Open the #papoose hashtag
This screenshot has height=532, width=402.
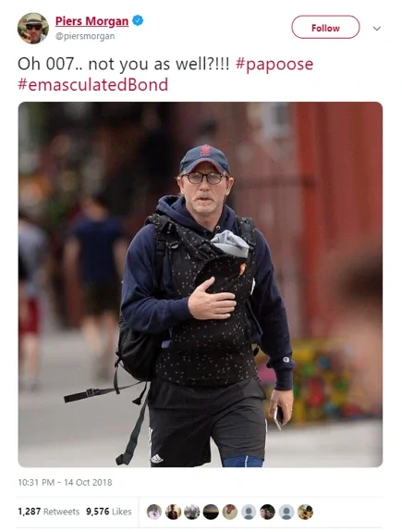pos(274,64)
